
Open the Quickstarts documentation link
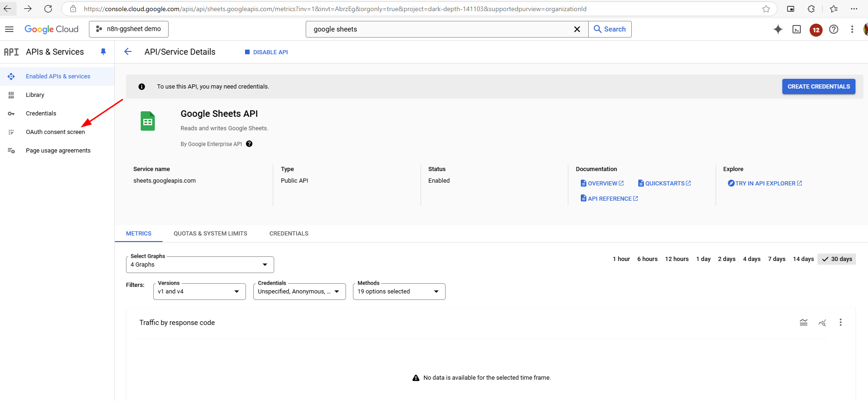pyautogui.click(x=665, y=184)
